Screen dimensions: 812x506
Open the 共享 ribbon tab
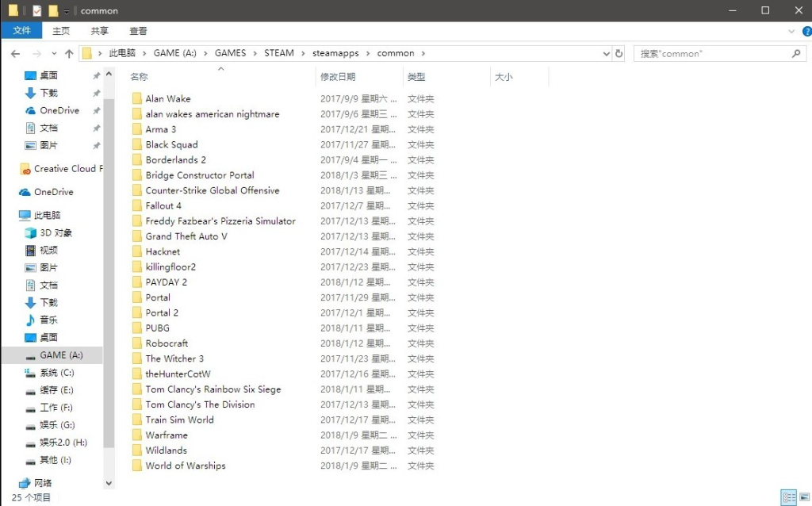pos(99,31)
